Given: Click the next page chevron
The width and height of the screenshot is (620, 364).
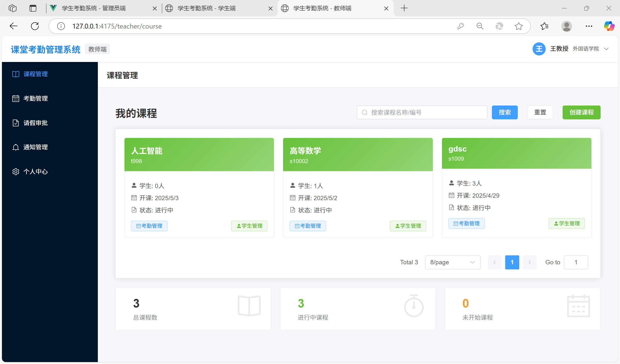Looking at the screenshot, I should tap(529, 262).
